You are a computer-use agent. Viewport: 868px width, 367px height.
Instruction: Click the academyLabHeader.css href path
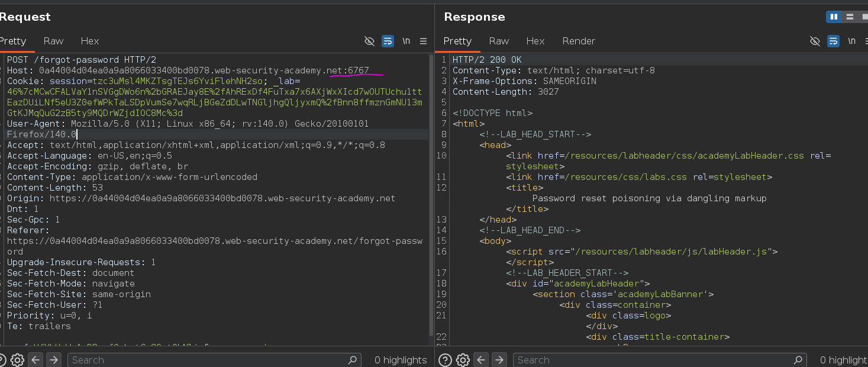point(685,156)
